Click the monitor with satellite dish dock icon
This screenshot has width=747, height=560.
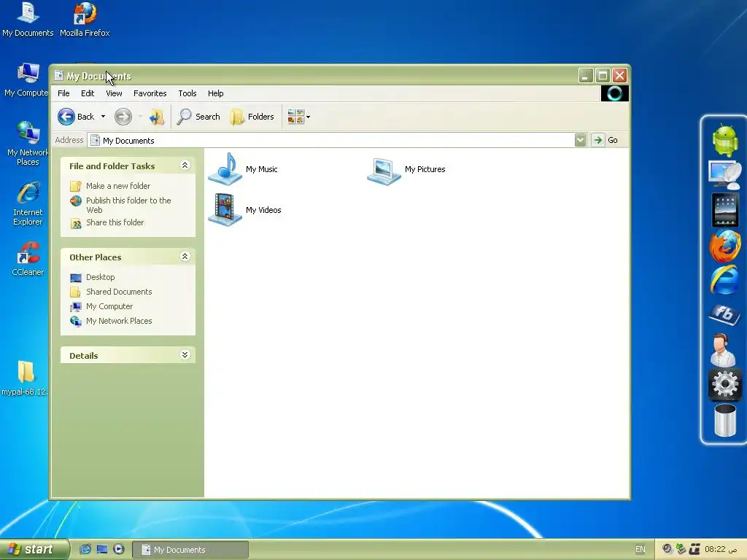tap(724, 175)
